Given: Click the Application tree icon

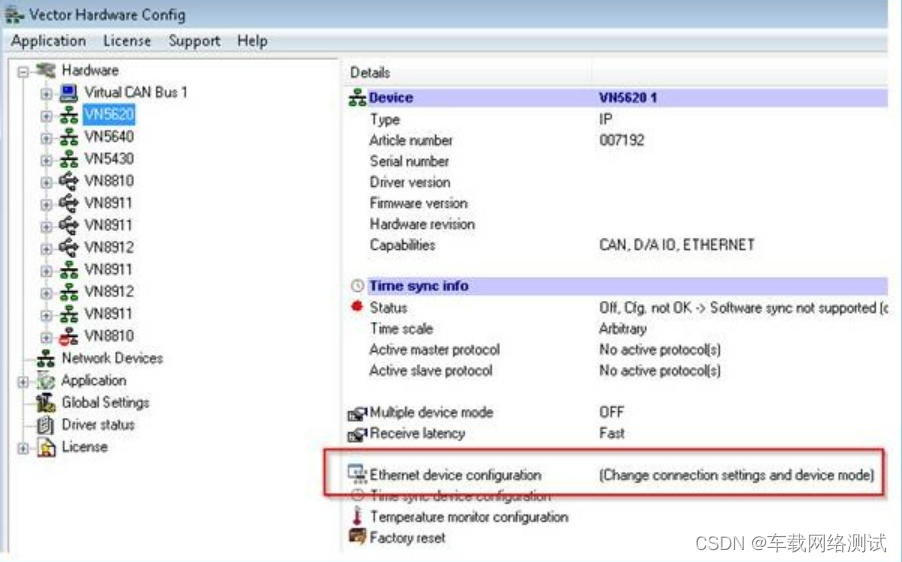Looking at the screenshot, I should pyautogui.click(x=46, y=380).
